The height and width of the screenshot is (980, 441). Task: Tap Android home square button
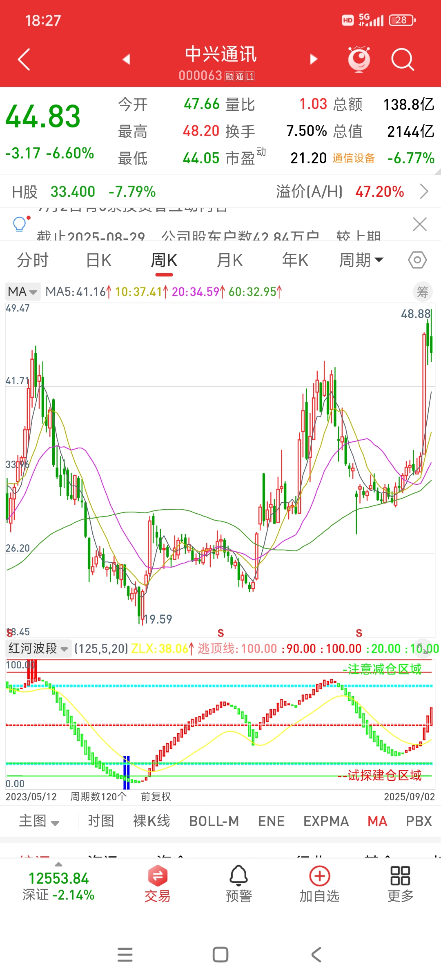[x=220, y=955]
